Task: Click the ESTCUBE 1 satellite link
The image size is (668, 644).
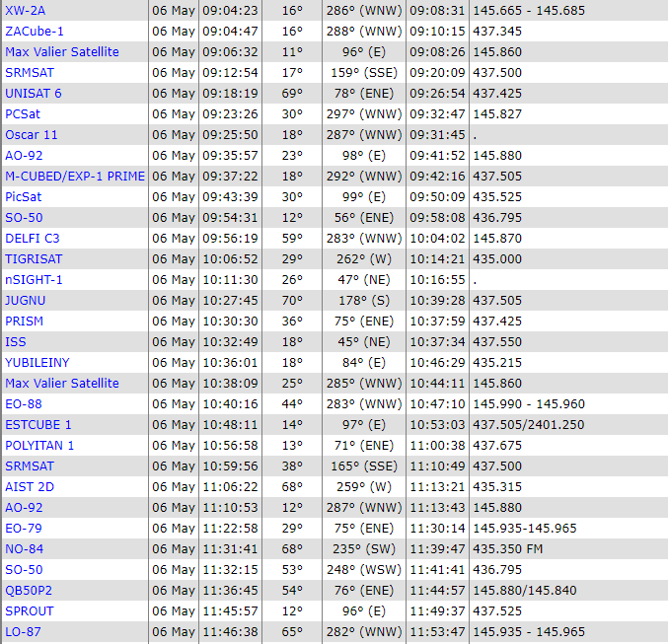Action: (38, 425)
